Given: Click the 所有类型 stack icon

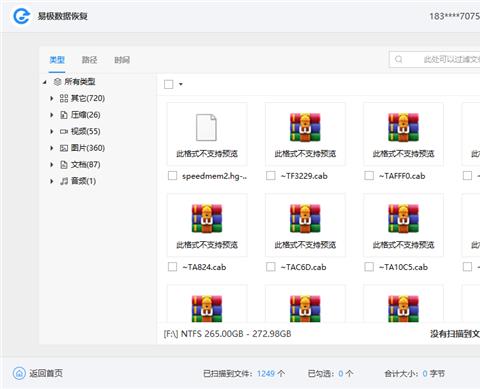Looking at the screenshot, I should [57, 82].
